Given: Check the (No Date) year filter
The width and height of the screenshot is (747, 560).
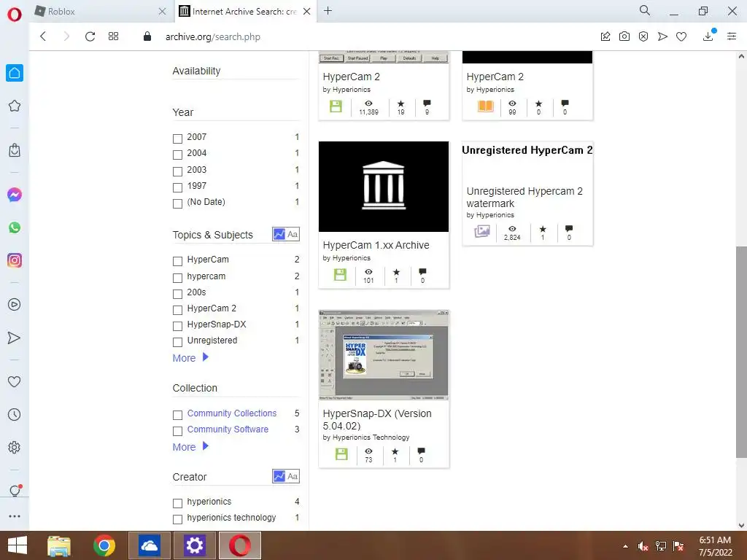Looking at the screenshot, I should tap(178, 204).
